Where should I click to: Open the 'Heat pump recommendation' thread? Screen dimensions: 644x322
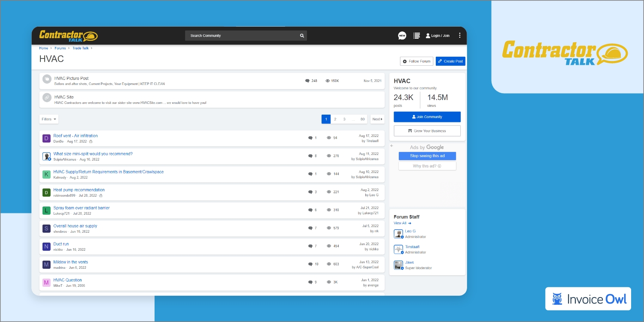point(79,190)
